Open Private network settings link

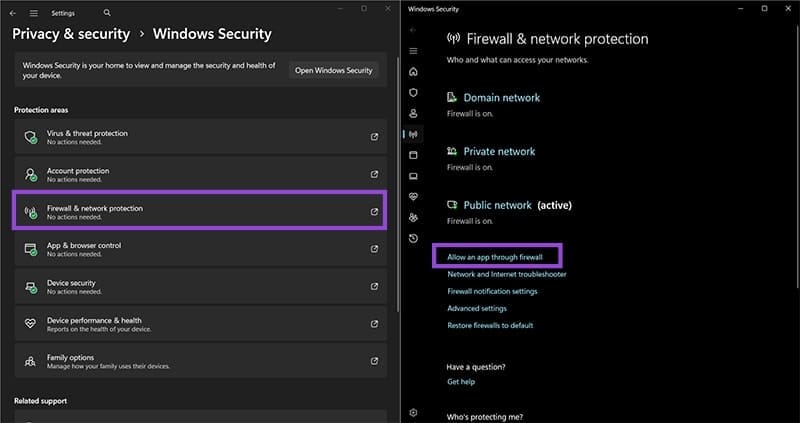(x=499, y=152)
